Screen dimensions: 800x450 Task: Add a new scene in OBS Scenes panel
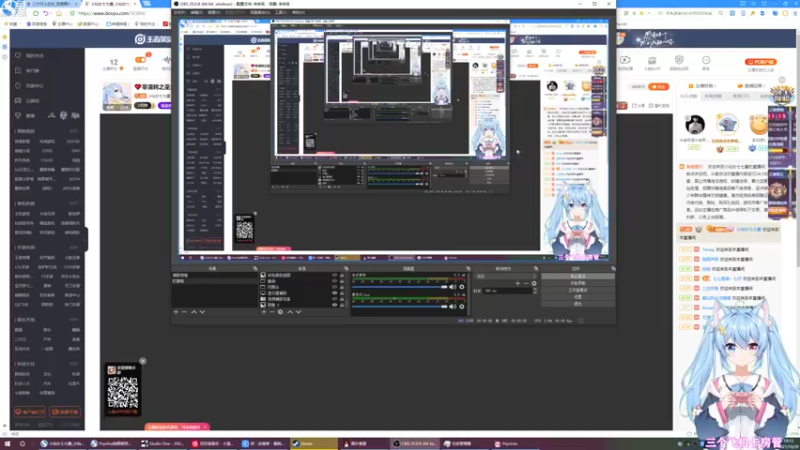[x=176, y=312]
